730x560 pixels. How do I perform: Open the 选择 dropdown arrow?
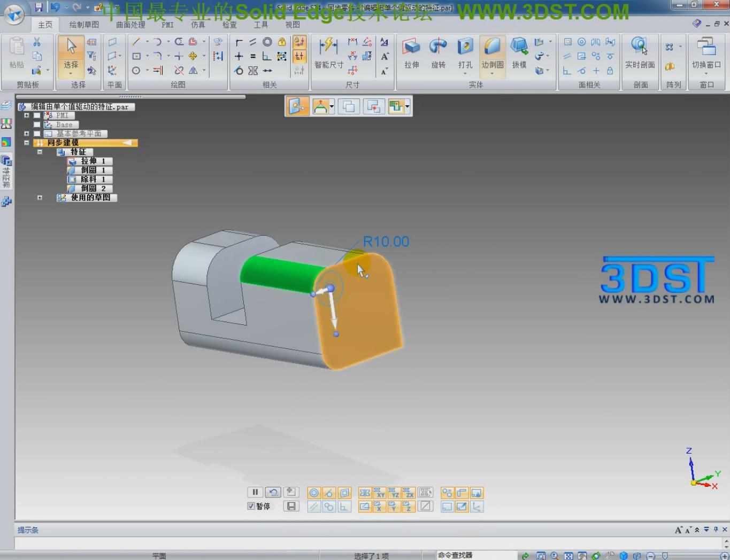click(x=71, y=74)
